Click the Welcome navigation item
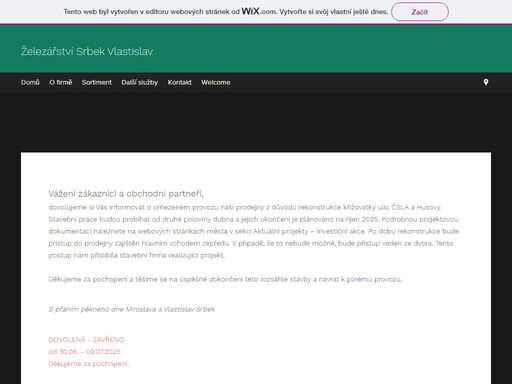 pyautogui.click(x=216, y=82)
